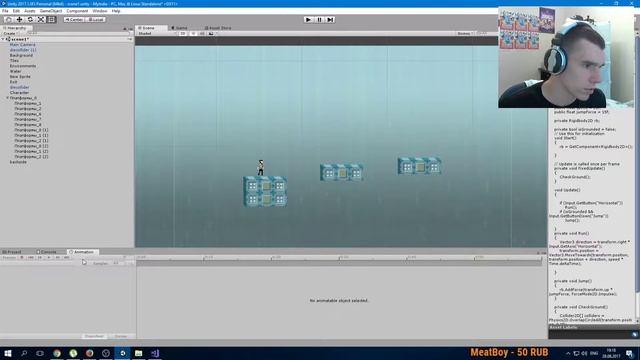Image resolution: width=640 pixels, height=360 pixels.
Task: Select New Sprite in Hierarchy
Action: click(20, 76)
